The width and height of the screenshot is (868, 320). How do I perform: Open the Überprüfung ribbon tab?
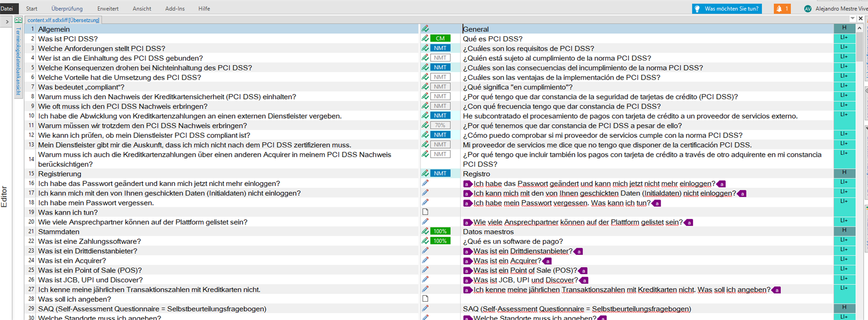[x=67, y=9]
